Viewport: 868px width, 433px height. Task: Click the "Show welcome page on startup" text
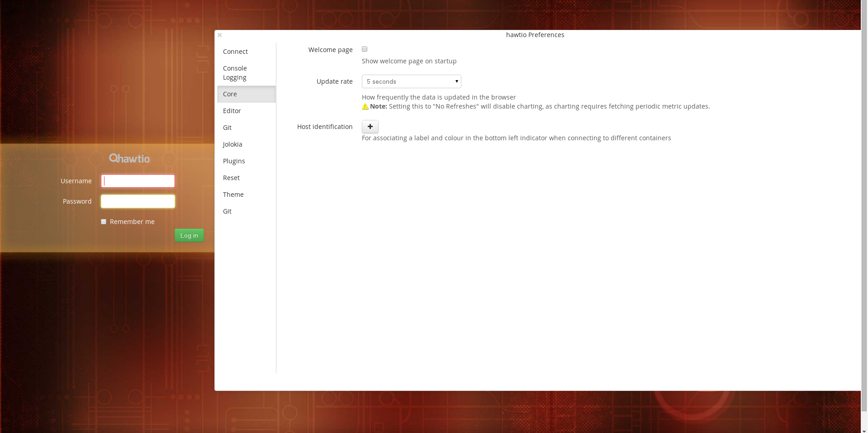409,61
